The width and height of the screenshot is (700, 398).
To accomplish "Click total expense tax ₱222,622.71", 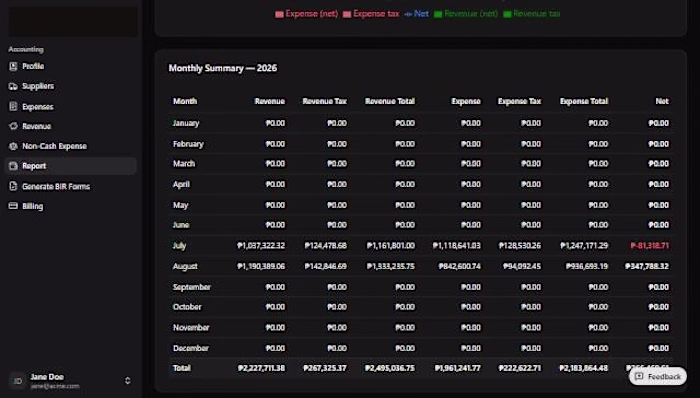I will tap(520, 368).
